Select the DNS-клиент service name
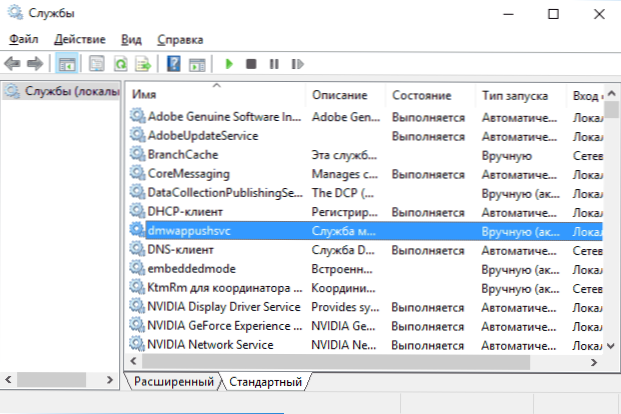This screenshot has height=414, width=621. (180, 250)
